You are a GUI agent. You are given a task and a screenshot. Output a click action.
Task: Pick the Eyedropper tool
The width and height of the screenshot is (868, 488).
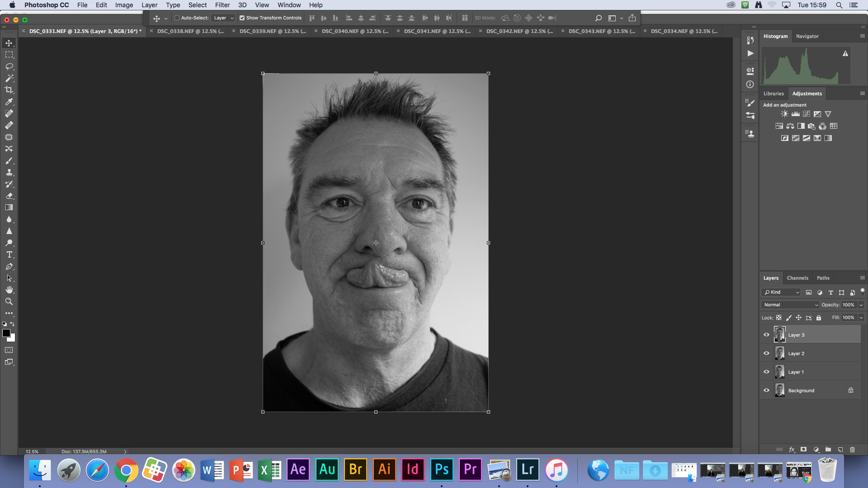[x=9, y=102]
